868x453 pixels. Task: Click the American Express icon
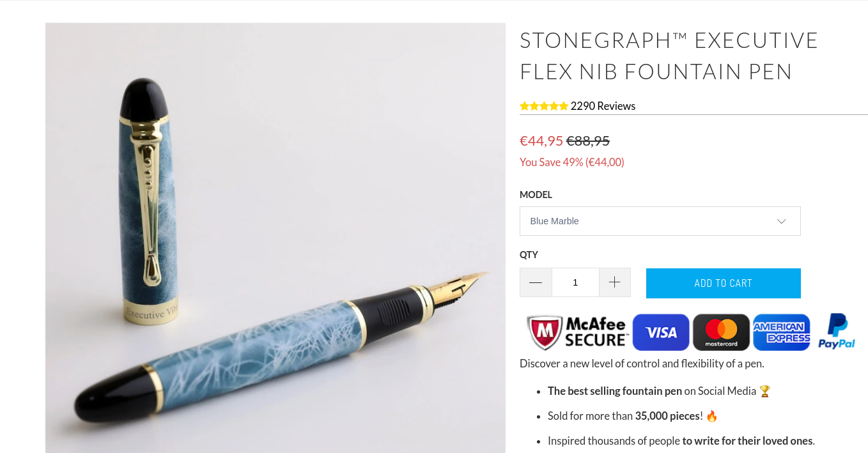click(x=782, y=332)
